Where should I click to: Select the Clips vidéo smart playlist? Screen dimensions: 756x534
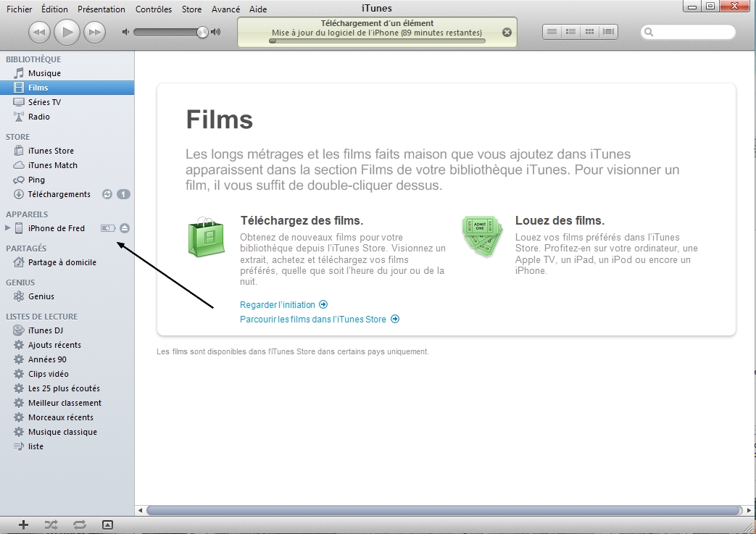pyautogui.click(x=67, y=374)
